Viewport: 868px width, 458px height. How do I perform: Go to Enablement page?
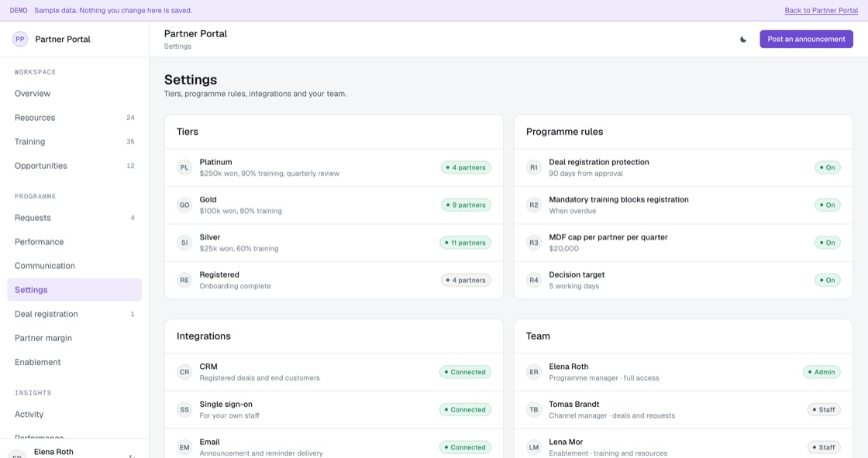click(x=74, y=362)
